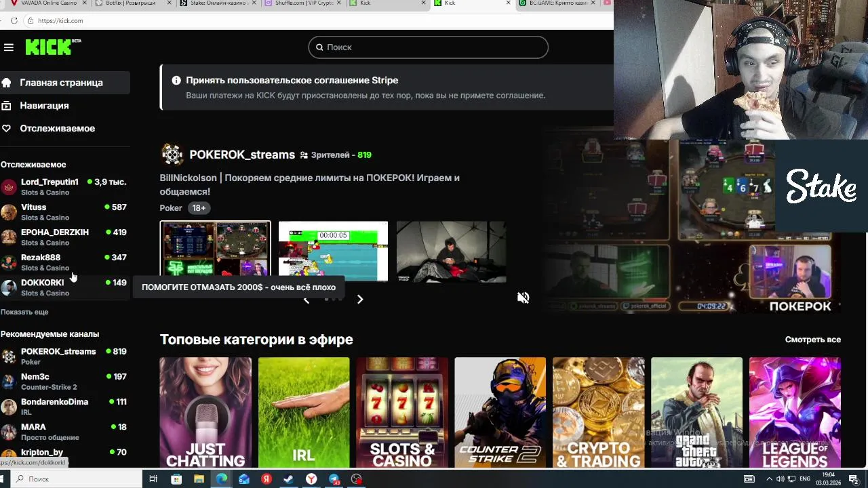Open the Slots & Casino category card
Viewport: 868px width, 488px height.
tap(402, 413)
